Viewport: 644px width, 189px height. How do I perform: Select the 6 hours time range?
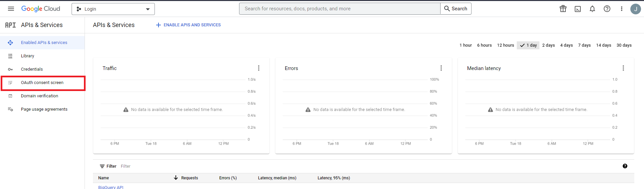pos(484,45)
